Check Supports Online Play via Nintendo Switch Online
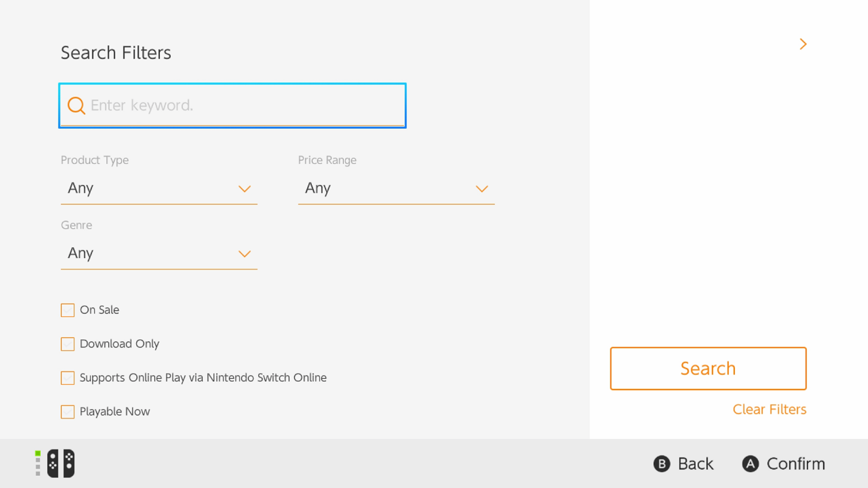868x488 pixels. point(68,378)
